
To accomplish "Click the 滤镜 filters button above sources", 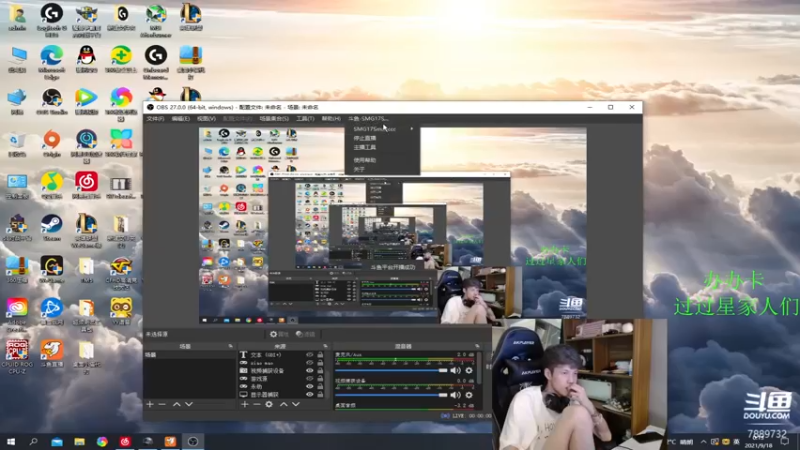I will (306, 334).
